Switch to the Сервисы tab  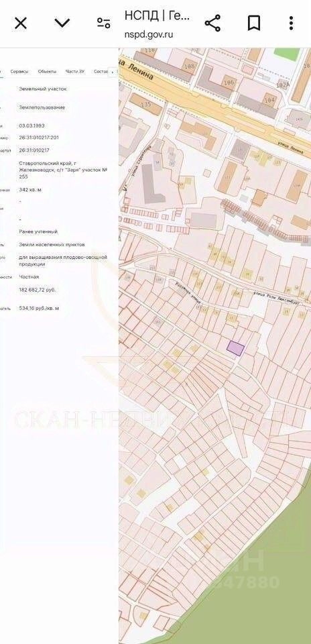tap(19, 72)
